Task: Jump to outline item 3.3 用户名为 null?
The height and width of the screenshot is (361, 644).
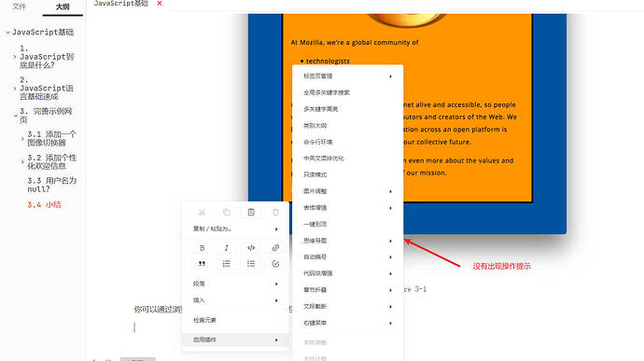Action: click(x=51, y=185)
